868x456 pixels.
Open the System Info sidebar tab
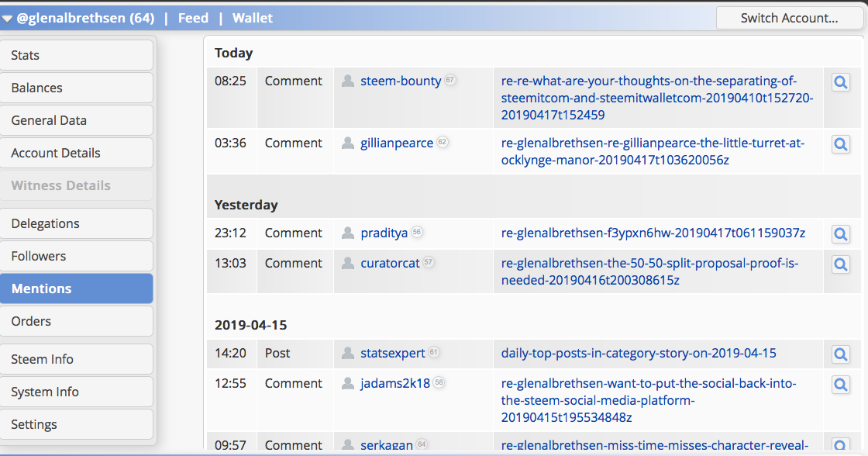(x=77, y=392)
